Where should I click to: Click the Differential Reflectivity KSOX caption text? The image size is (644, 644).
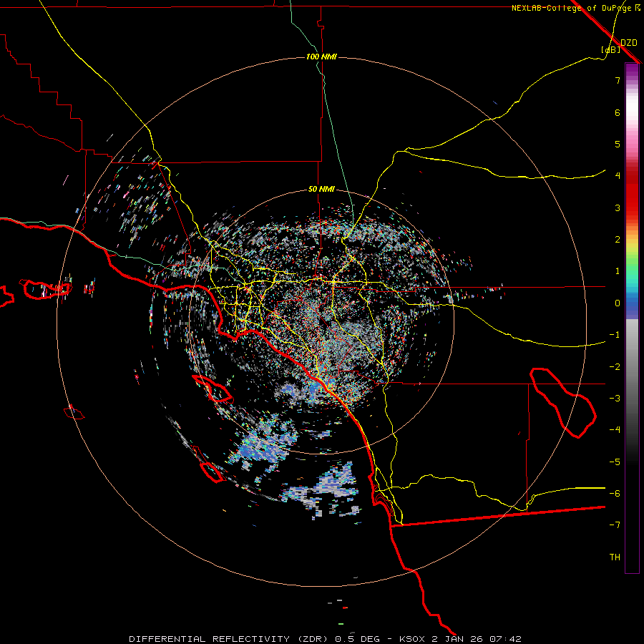325,639
